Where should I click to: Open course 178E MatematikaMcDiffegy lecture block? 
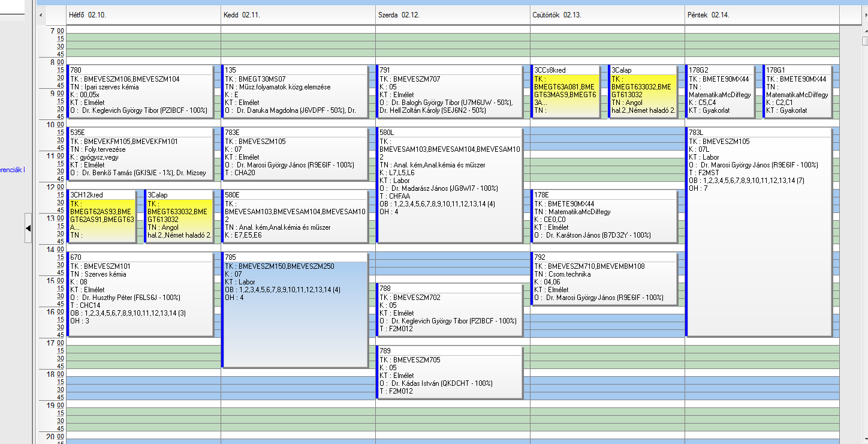pos(604,216)
